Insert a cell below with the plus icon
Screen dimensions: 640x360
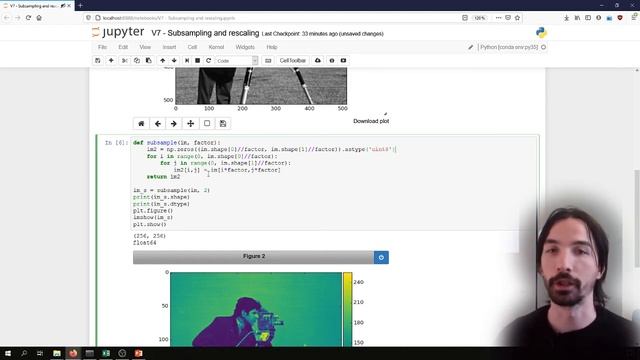(111, 60)
